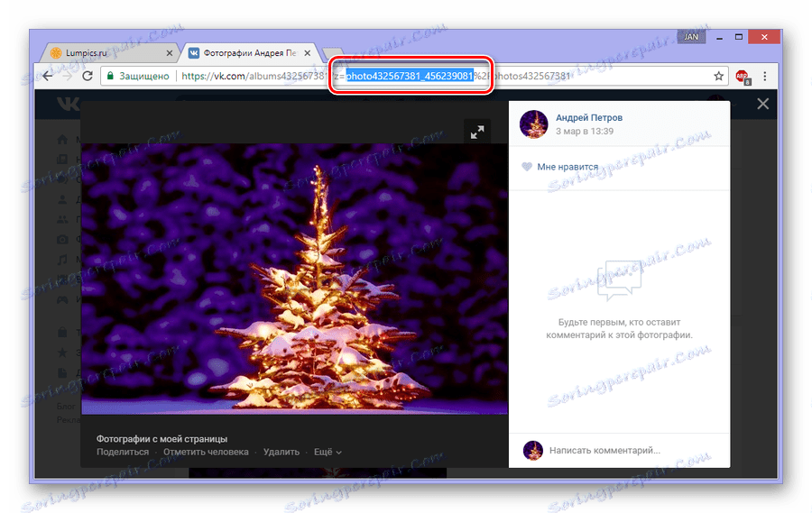
Task: Maximize the Chrome window
Action: pyautogui.click(x=739, y=37)
